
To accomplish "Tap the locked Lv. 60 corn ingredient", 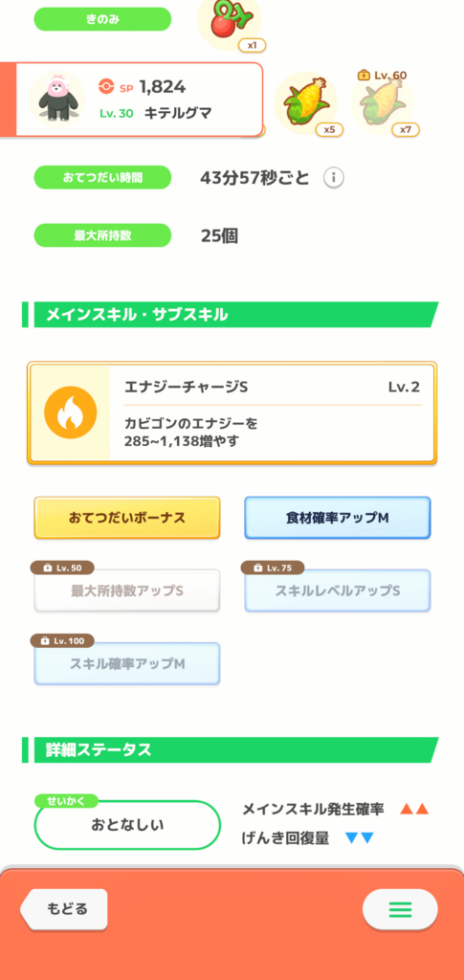I will tap(382, 101).
